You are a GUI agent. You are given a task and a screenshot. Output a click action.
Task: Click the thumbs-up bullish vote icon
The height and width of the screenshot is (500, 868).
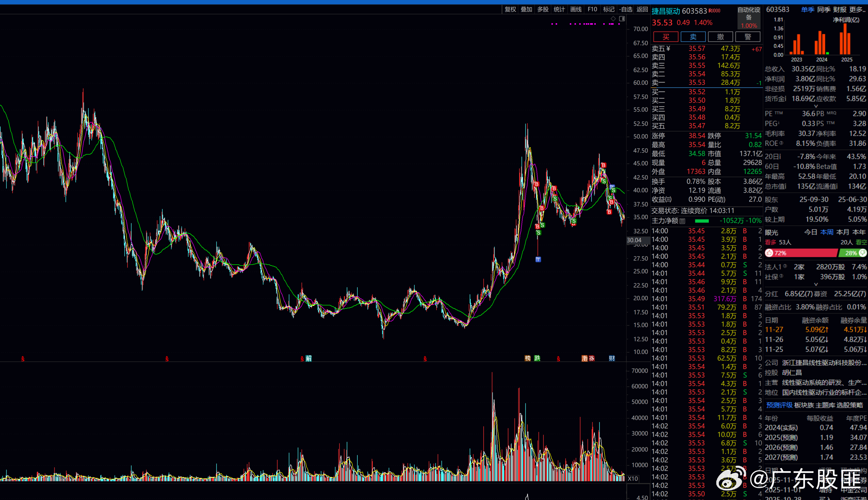(x=769, y=253)
